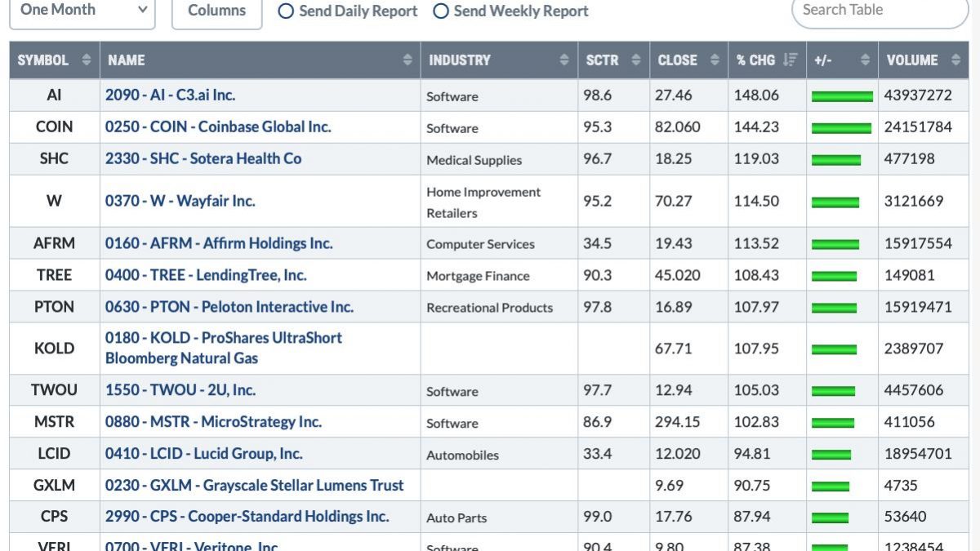Click the SYMBOL cell reading LCID

point(54,454)
